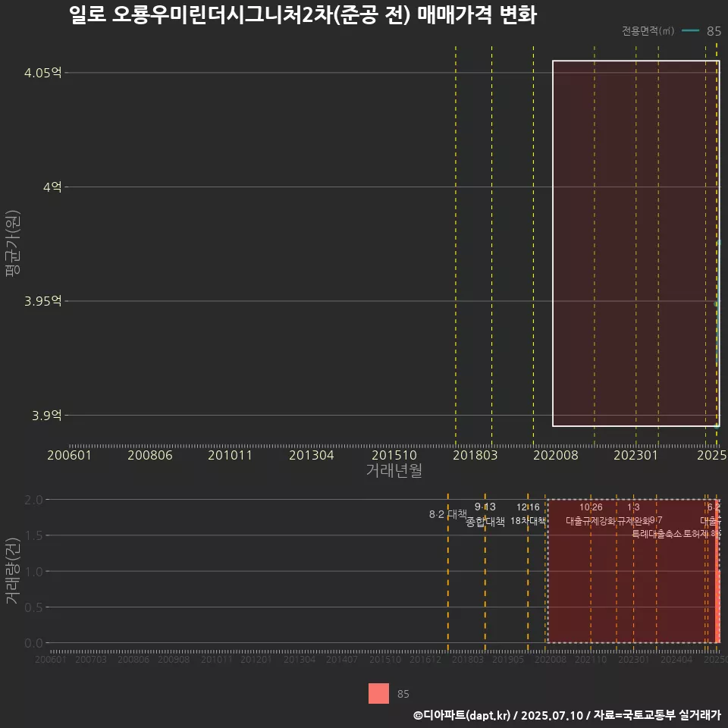This screenshot has height=728, width=728.
Task: Select the 1.5 volume axis label
Action: click(33, 536)
